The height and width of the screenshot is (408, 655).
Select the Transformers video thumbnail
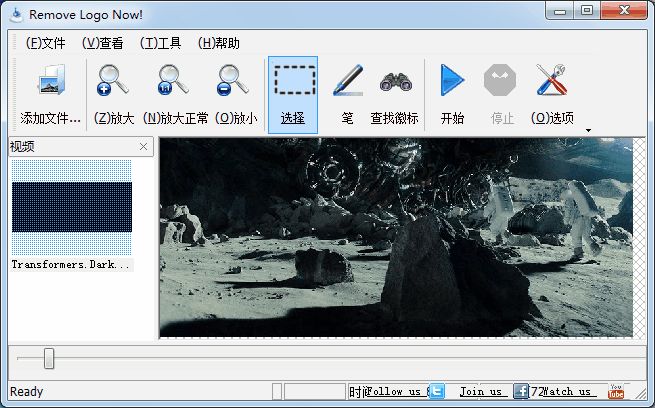72,207
